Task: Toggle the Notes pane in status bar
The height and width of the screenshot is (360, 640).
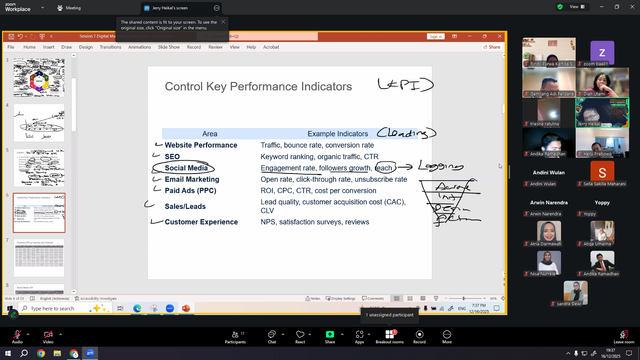Action: pos(313,298)
